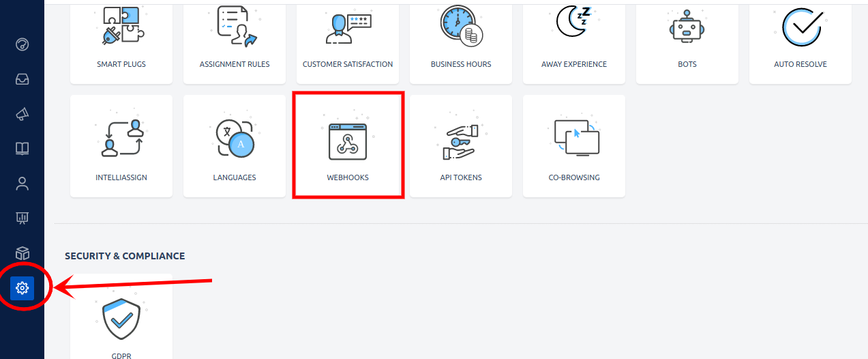This screenshot has width=868, height=359.
Task: Open the reports chart icon in sidebar
Action: tap(22, 218)
